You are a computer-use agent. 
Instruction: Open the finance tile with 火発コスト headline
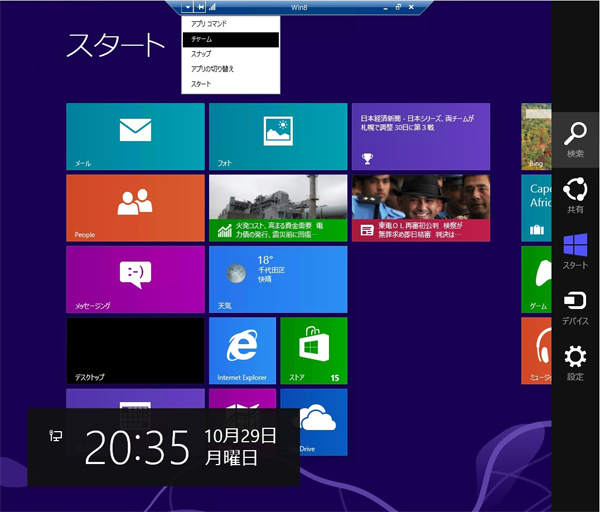278,208
